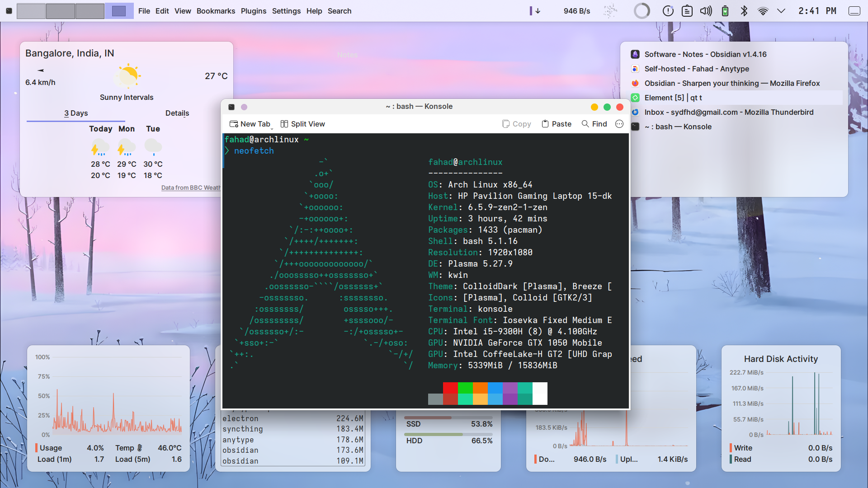Open the Edit menu
The width and height of the screenshot is (868, 488).
click(x=162, y=11)
